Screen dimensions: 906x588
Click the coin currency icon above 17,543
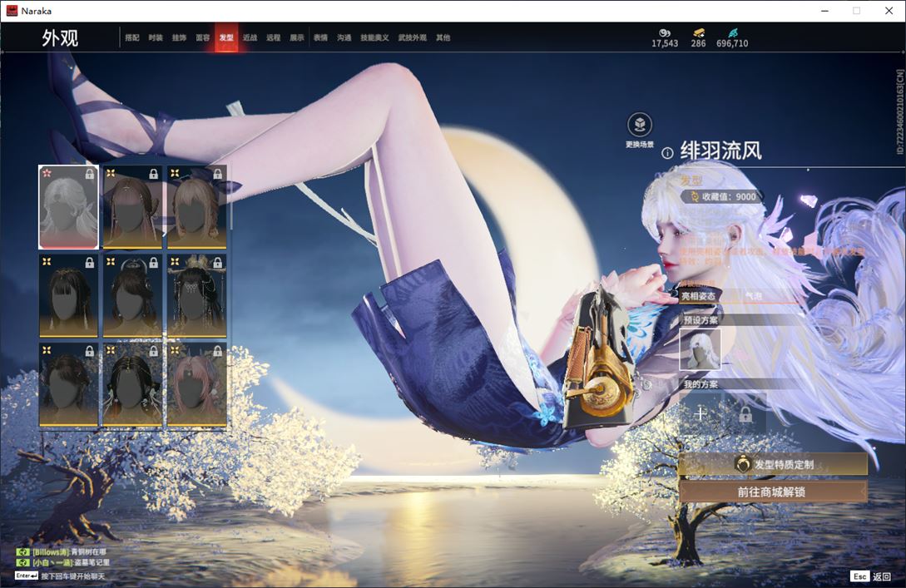[665, 33]
